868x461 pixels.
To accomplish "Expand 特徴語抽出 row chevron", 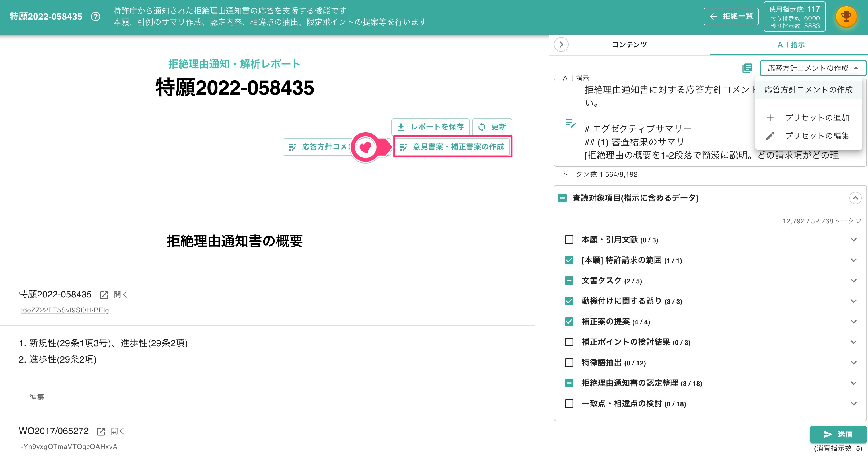I will 853,363.
